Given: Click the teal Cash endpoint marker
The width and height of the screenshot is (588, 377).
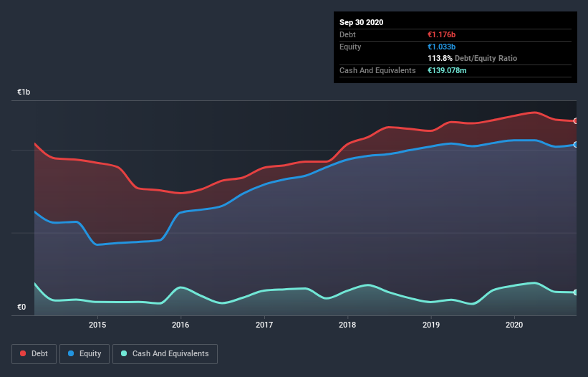Looking at the screenshot, I should click(576, 292).
